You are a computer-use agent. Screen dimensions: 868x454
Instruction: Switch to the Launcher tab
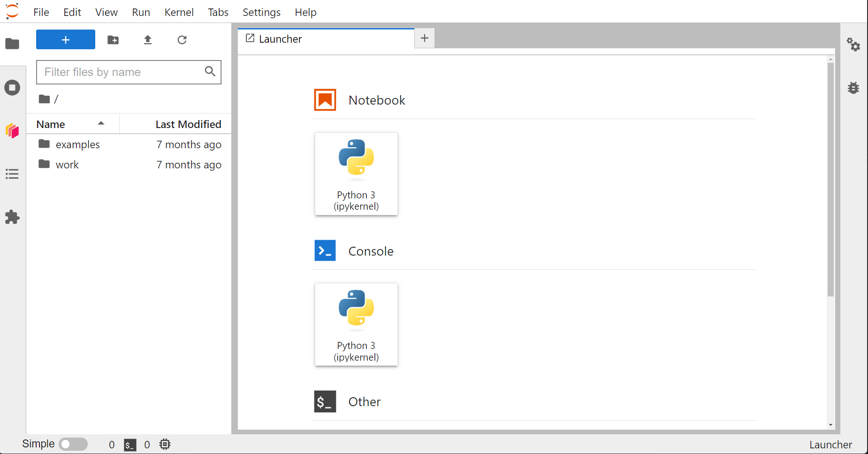[280, 39]
